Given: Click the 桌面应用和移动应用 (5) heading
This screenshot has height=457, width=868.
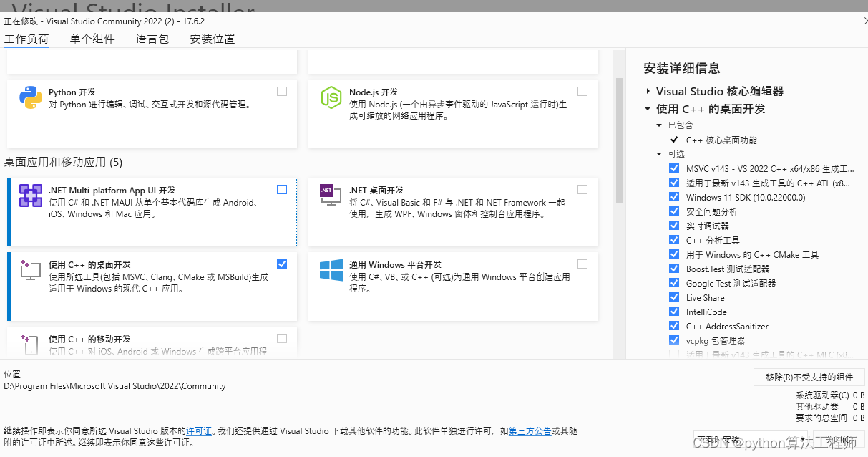Looking at the screenshot, I should (63, 163).
